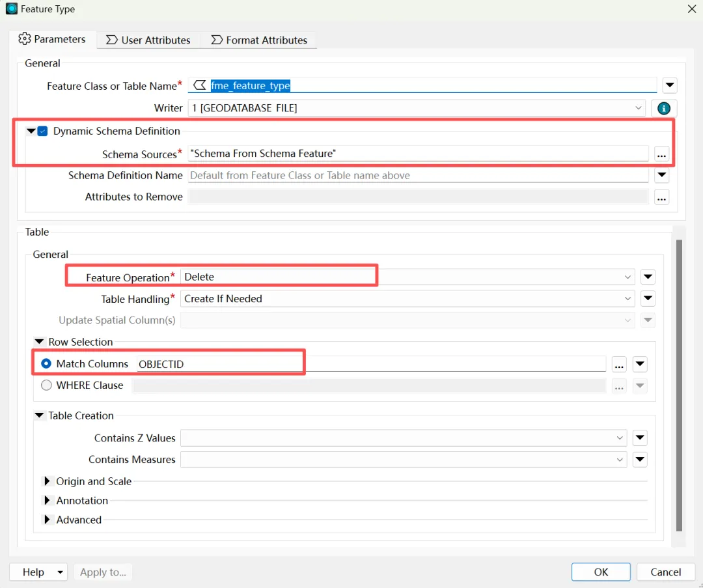Click the Schema Definition Name field
This screenshot has width=703, height=588.
tap(419, 175)
